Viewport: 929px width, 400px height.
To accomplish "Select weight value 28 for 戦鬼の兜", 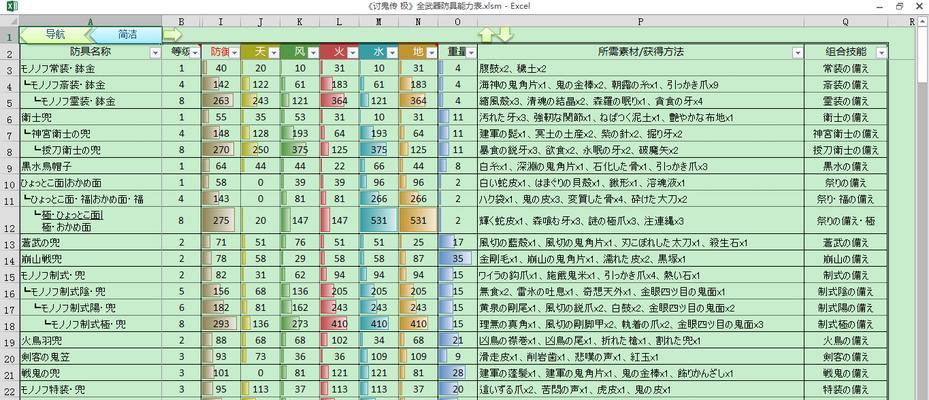I will point(458,373).
